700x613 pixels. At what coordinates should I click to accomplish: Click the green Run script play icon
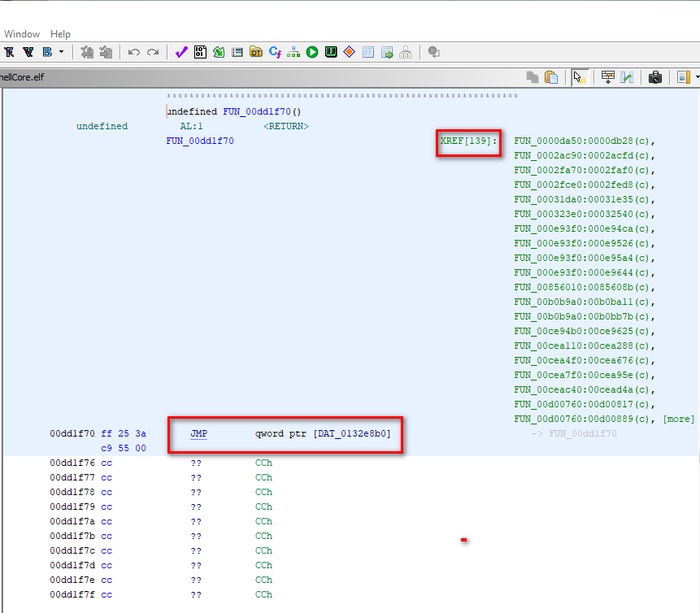point(312,52)
